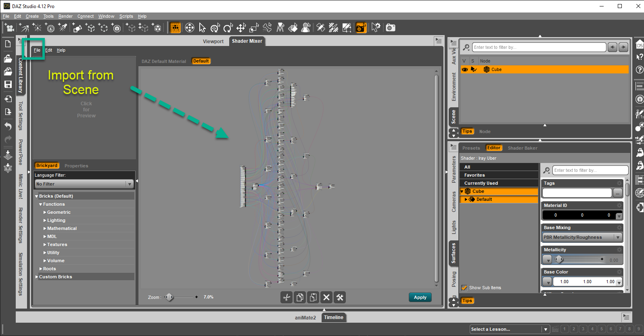Expand Lighting bricks category
This screenshot has height=336, width=644.
44,220
